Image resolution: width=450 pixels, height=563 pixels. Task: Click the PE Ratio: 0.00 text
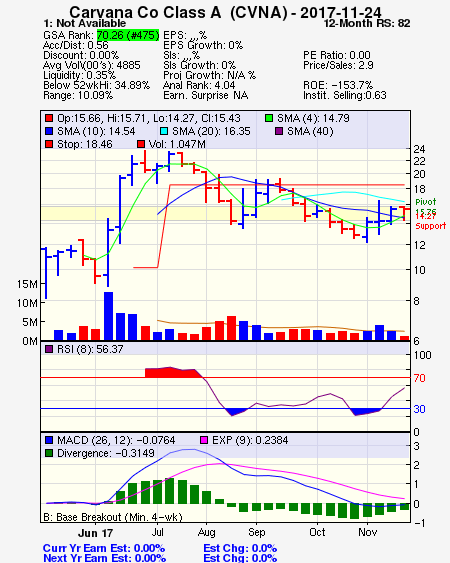point(337,55)
